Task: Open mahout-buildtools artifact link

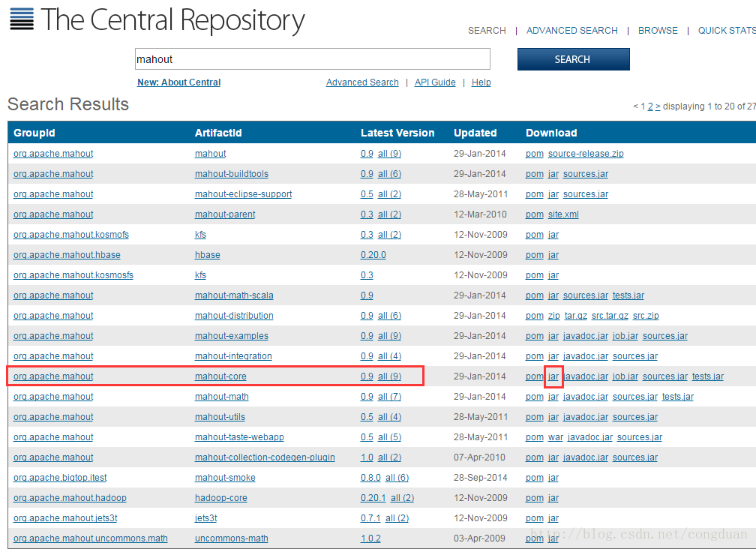Action: point(232,174)
